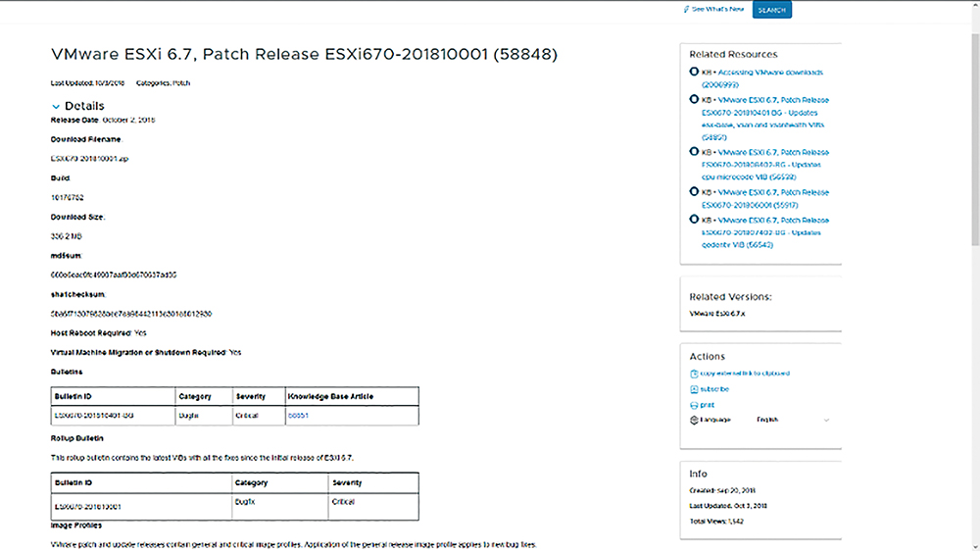Open the See What's New link

[717, 10]
